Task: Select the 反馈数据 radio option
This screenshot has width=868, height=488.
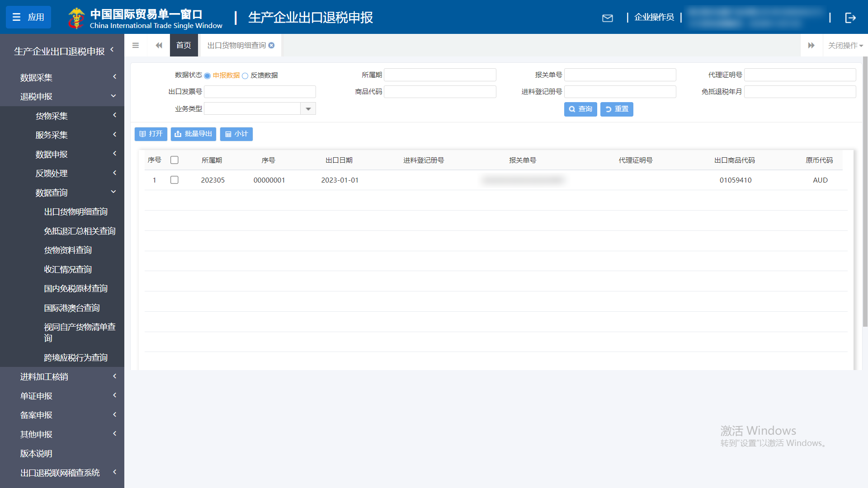Action: pos(245,76)
